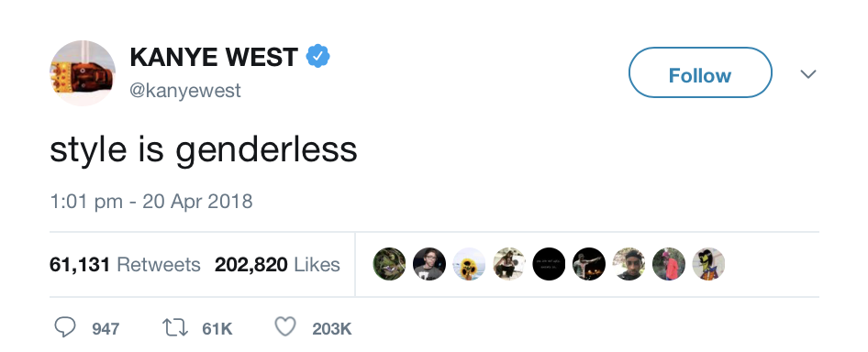Click the 61K retweet count
Screen dimensions: 868x352
[217, 329]
